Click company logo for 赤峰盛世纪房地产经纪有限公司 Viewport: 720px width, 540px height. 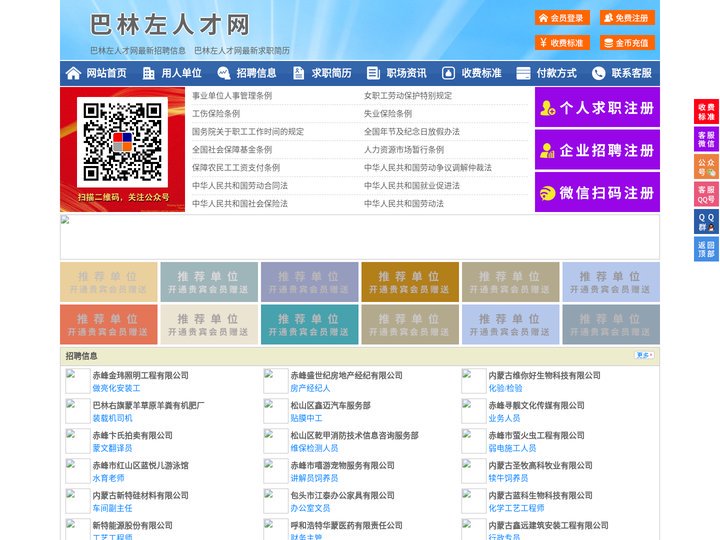tap(276, 381)
